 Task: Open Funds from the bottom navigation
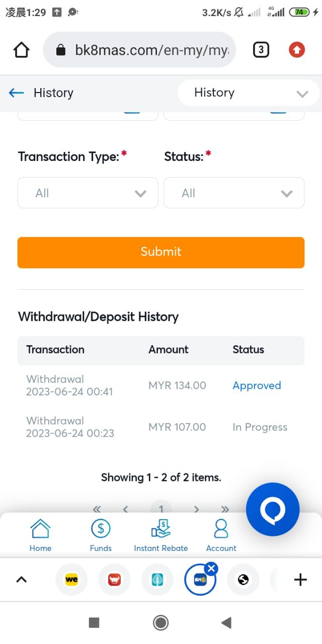tap(101, 535)
